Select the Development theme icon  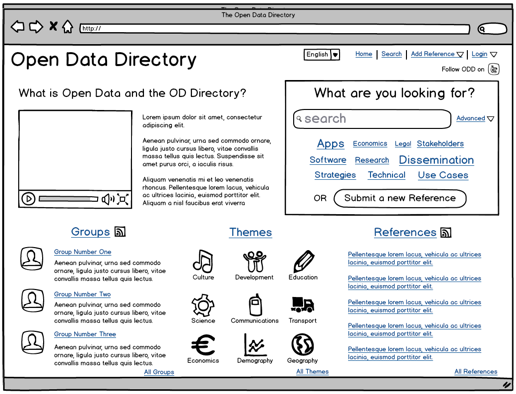[x=255, y=261]
